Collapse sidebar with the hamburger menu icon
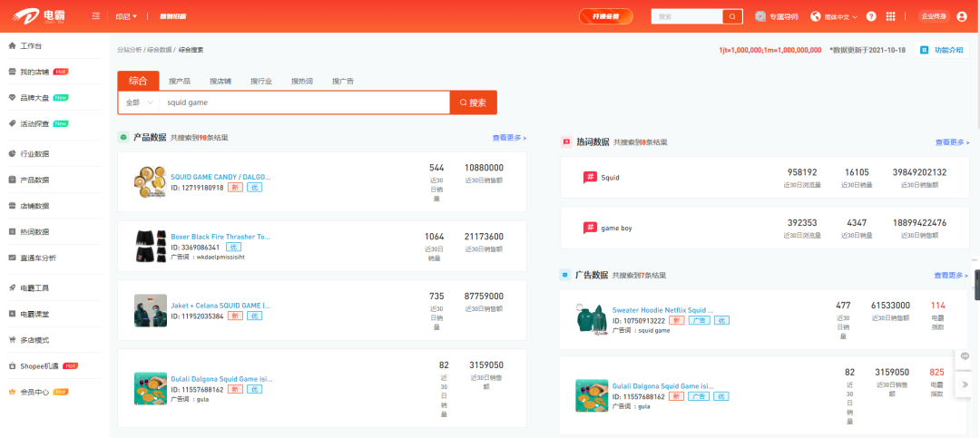 95,16
